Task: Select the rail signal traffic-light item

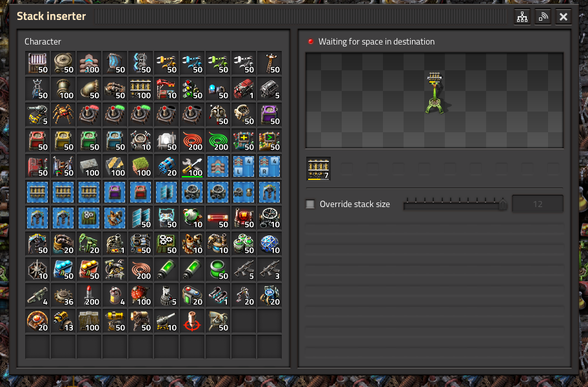Action: click(192, 89)
